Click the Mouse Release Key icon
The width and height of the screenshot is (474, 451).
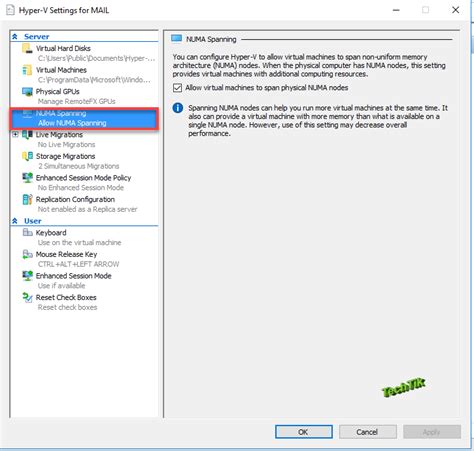[x=27, y=254]
